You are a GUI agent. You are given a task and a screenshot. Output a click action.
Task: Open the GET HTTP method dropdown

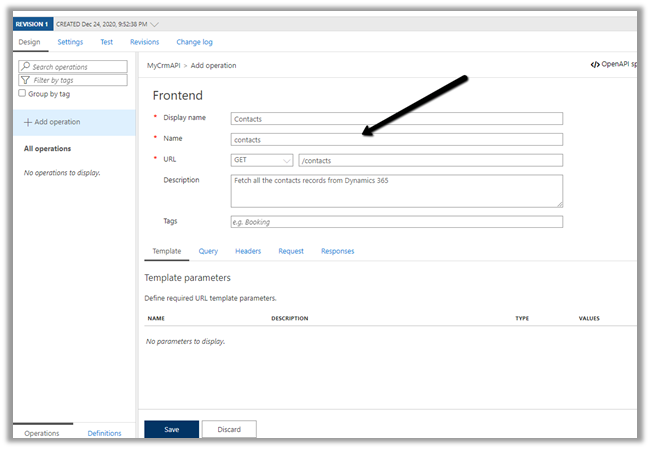click(x=262, y=160)
